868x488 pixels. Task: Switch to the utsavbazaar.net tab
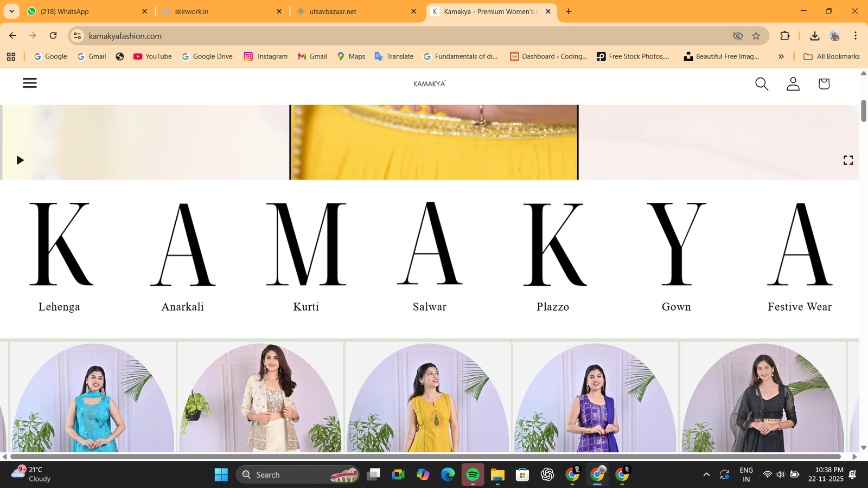click(353, 11)
